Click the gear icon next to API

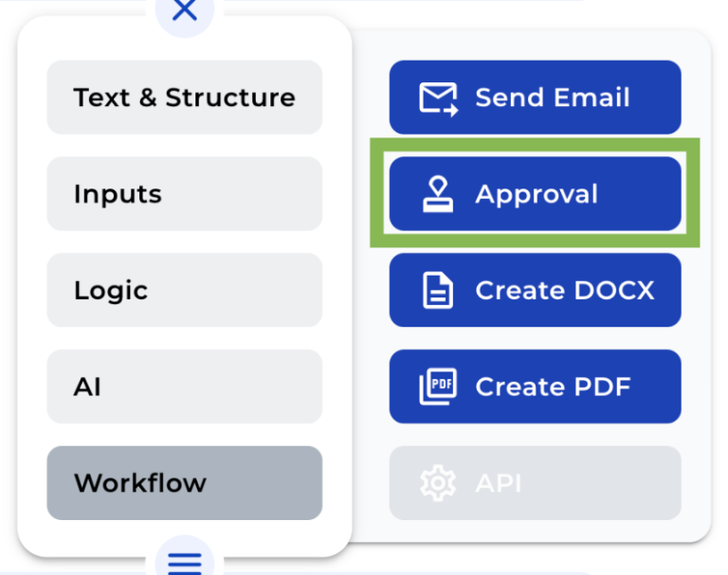pyautogui.click(x=437, y=483)
